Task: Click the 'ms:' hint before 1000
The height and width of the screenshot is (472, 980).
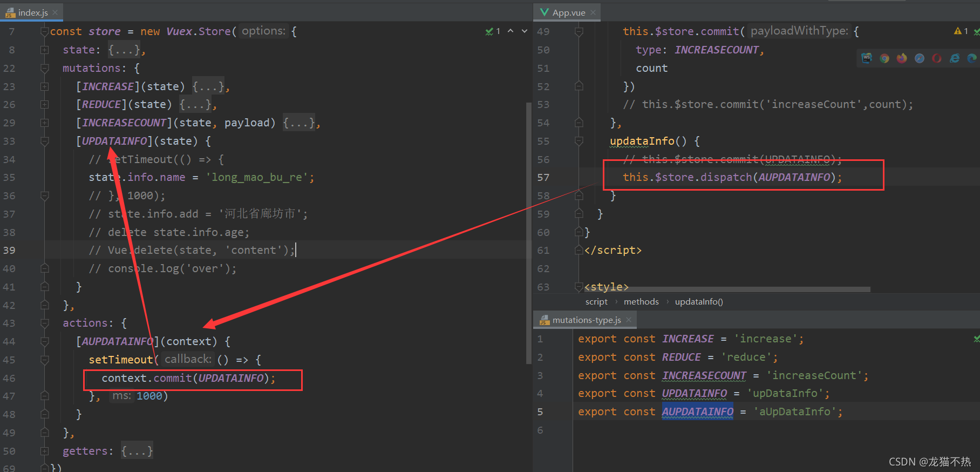Action: tap(121, 396)
